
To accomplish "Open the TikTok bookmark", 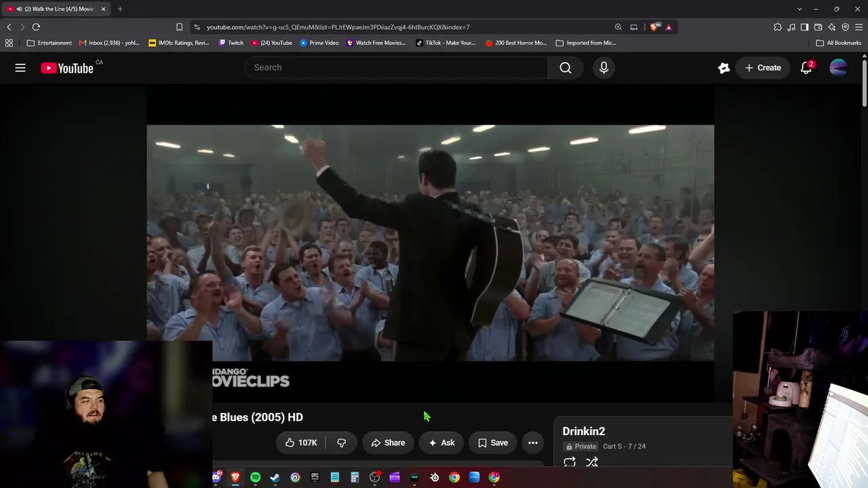I will click(x=446, y=43).
